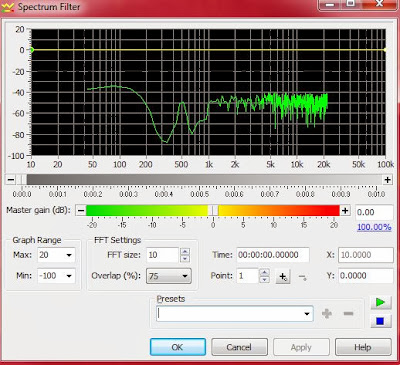Image resolution: width=400 pixels, height=365 pixels.
Task: Increase the FFT size with up stepper
Action: click(185, 252)
